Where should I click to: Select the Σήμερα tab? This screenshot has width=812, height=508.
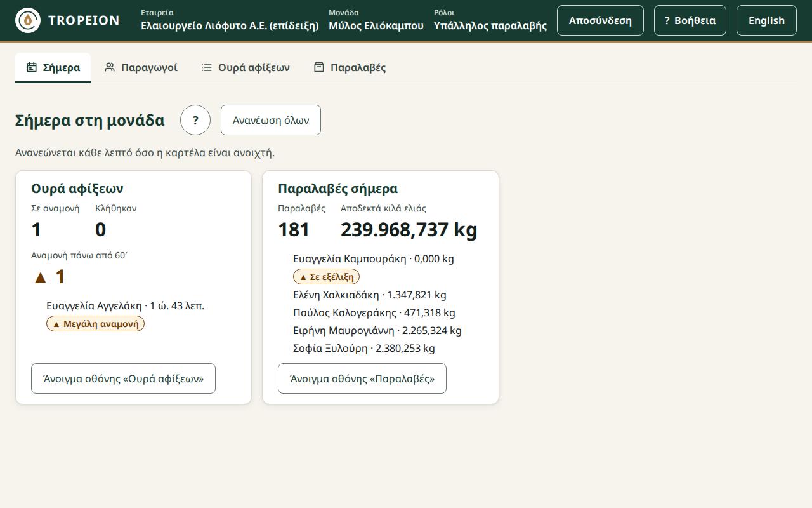coord(53,67)
